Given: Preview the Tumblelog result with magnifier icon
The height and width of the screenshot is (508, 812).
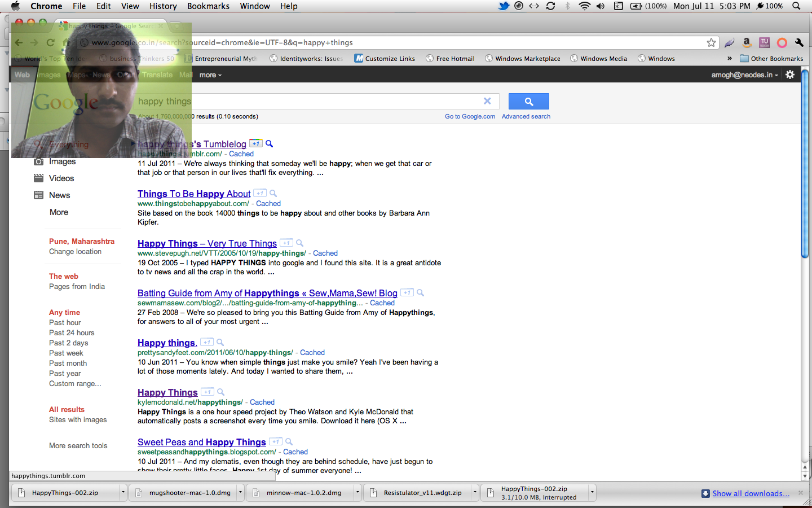Looking at the screenshot, I should pos(270,144).
